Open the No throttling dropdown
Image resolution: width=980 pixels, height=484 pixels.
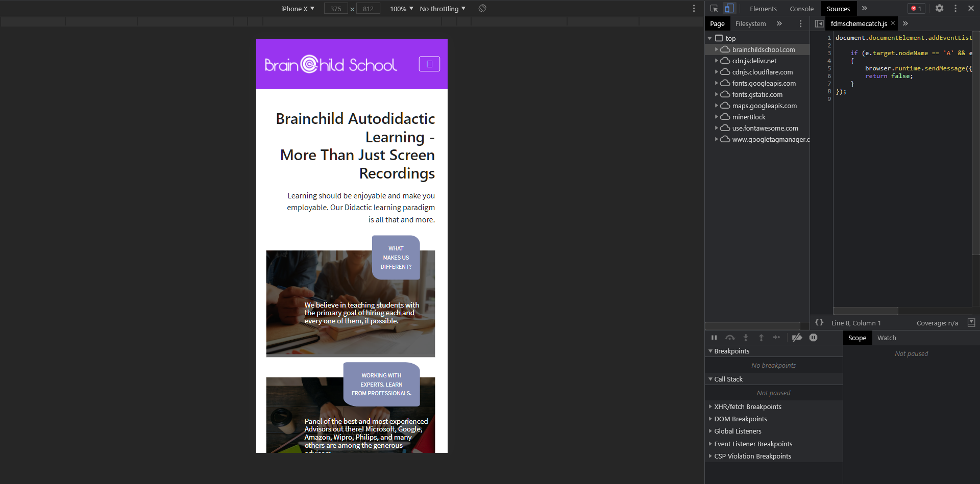pos(443,9)
